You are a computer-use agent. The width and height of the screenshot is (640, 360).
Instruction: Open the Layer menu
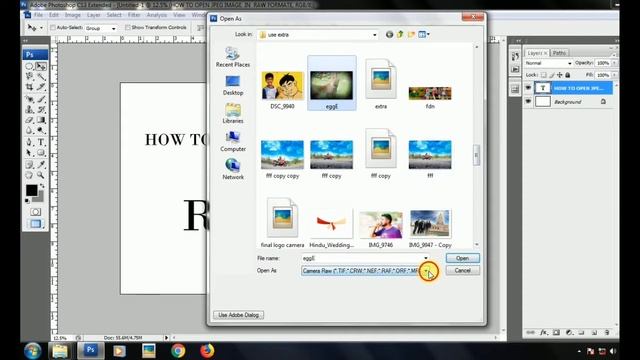(x=93, y=15)
